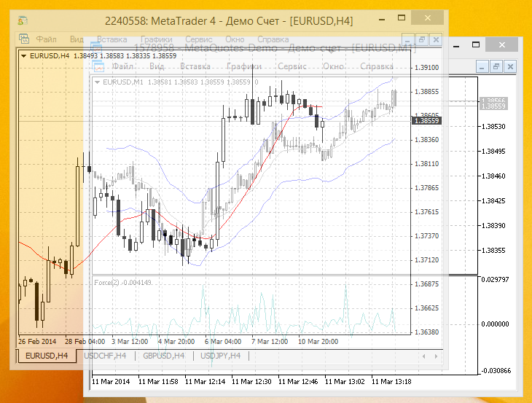Image resolution: width=532 pixels, height=403 pixels.
Task: Maximize the MetaTrader 4 main window
Action: click(402, 17)
